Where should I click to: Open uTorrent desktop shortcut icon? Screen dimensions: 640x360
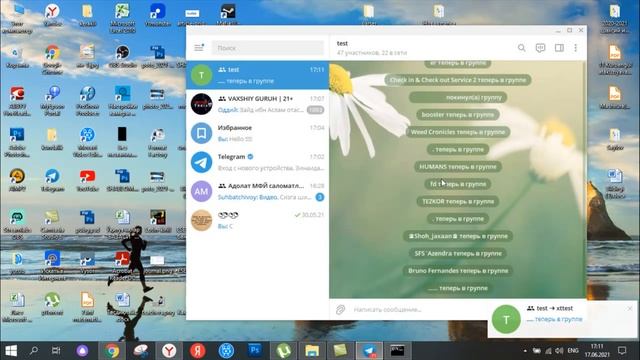click(x=52, y=304)
